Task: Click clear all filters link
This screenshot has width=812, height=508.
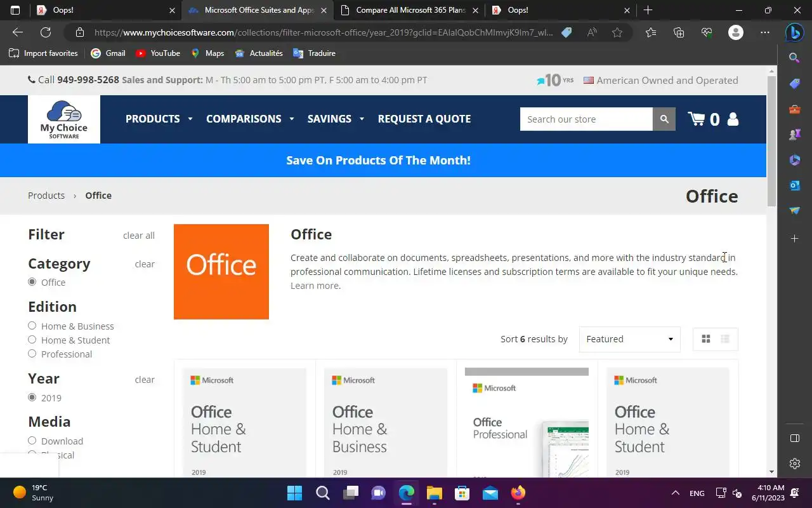Action: [x=139, y=236]
